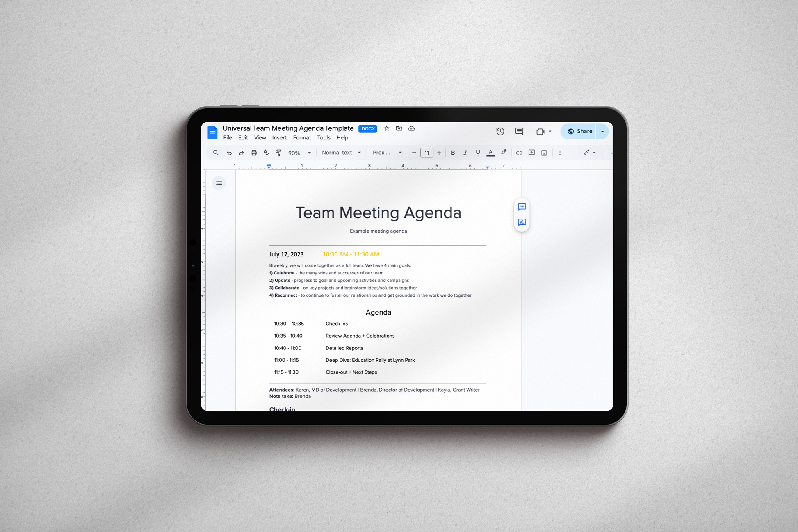Open the Format menu
Image resolution: width=798 pixels, height=532 pixels.
pyautogui.click(x=302, y=138)
